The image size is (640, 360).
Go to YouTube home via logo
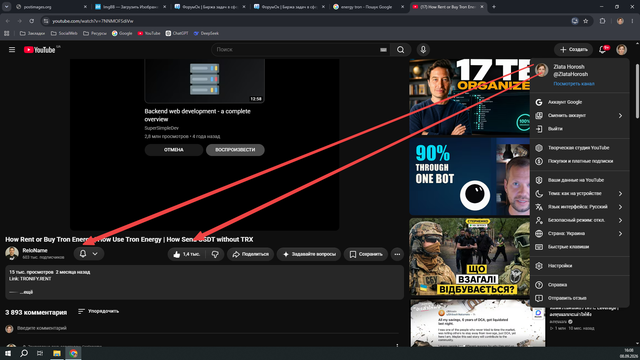click(x=39, y=50)
